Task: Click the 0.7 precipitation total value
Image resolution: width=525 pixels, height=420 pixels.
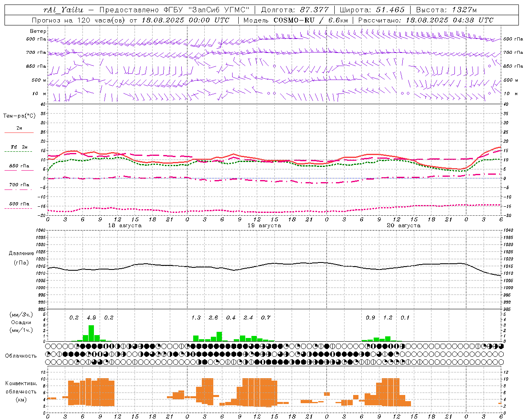Action: coord(266,317)
